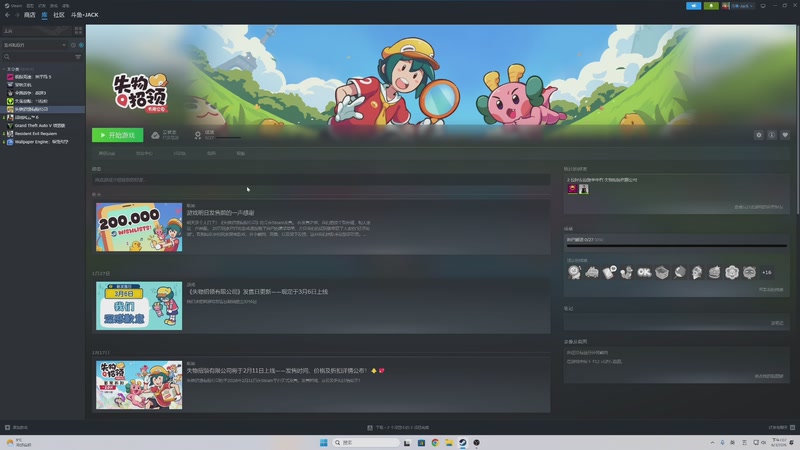Open friends and chat at bottom right
This screenshot has height=450, width=800.
(782, 428)
